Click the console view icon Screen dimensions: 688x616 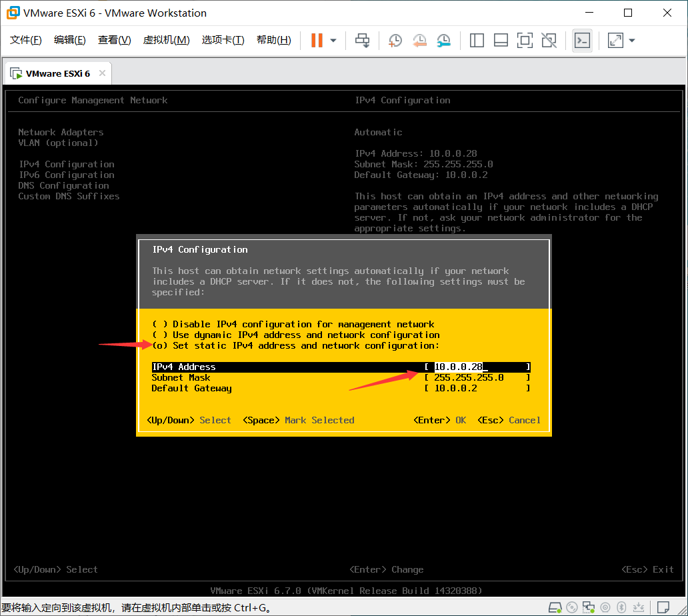582,41
